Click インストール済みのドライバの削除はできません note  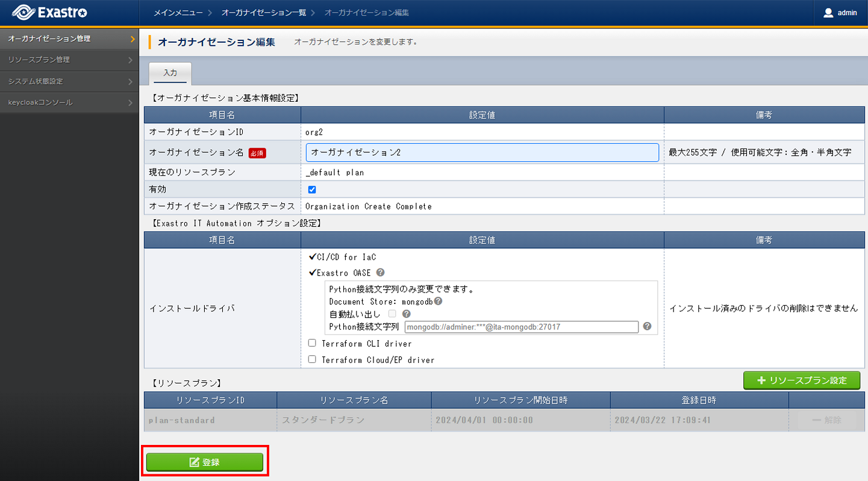click(x=764, y=308)
